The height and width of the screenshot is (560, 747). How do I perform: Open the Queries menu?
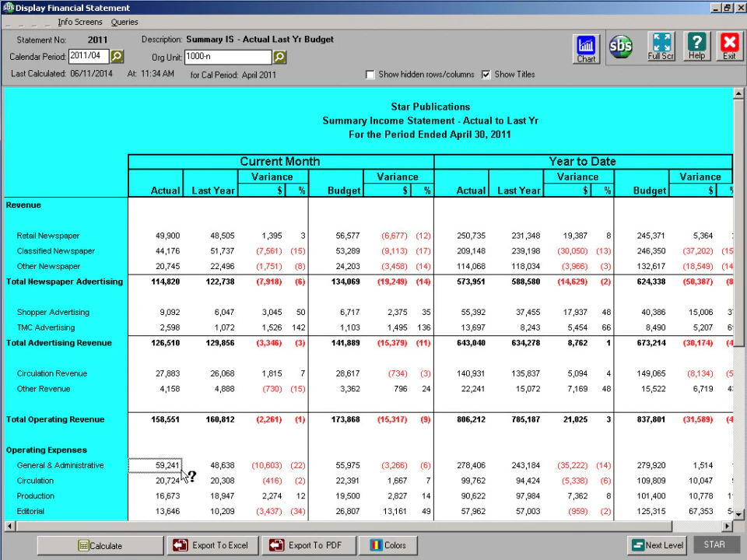click(x=124, y=22)
